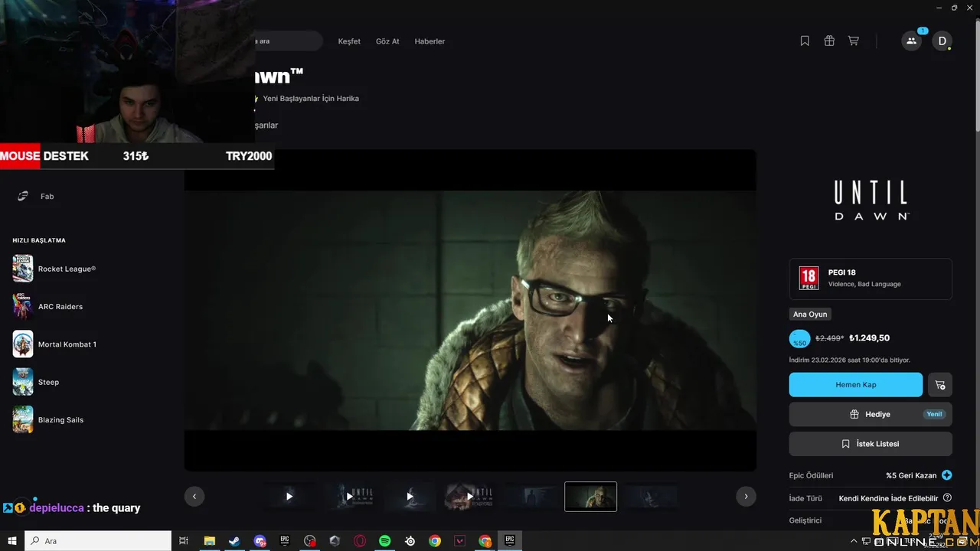Click the %5 Geri Kazan rewards text
This screenshot has width=980, height=551.
(911, 475)
